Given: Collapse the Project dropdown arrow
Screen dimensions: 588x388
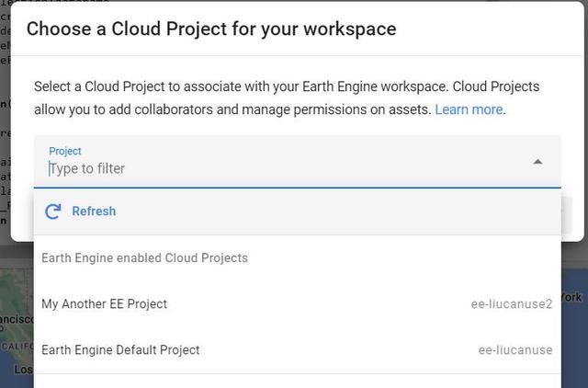Looking at the screenshot, I should [x=537, y=162].
